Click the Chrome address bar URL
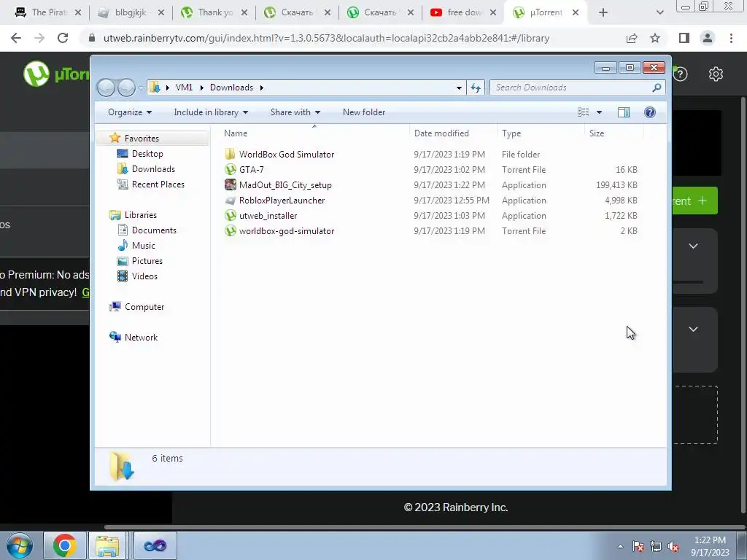Screen dimensions: 747x560 click(326, 38)
